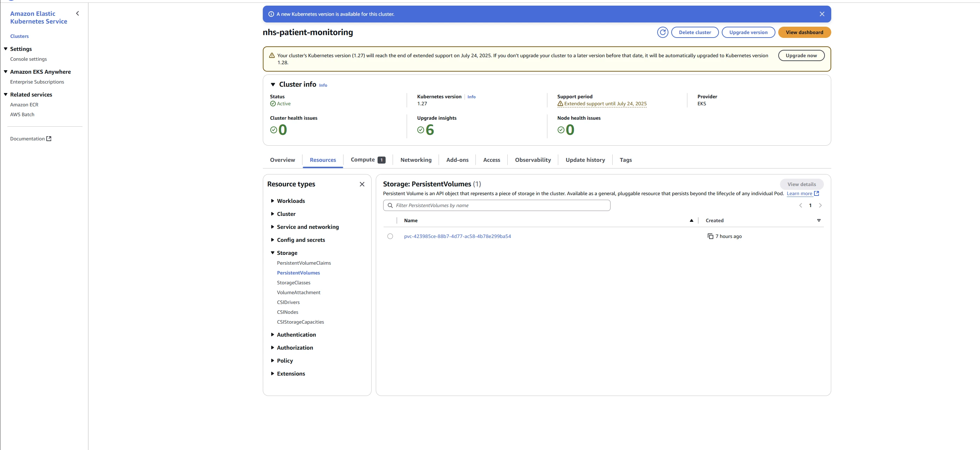
Task: Open the Observability tab
Action: coord(533,160)
